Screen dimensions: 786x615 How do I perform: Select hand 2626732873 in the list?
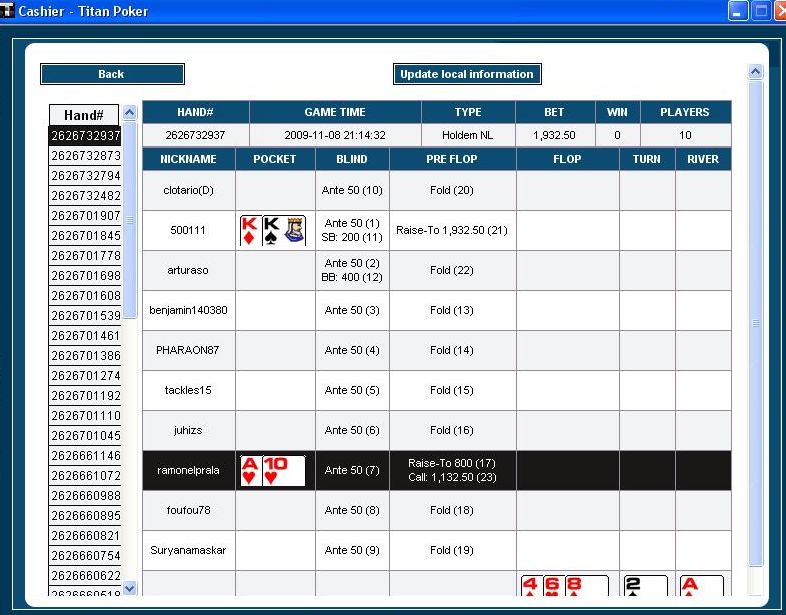click(x=85, y=156)
